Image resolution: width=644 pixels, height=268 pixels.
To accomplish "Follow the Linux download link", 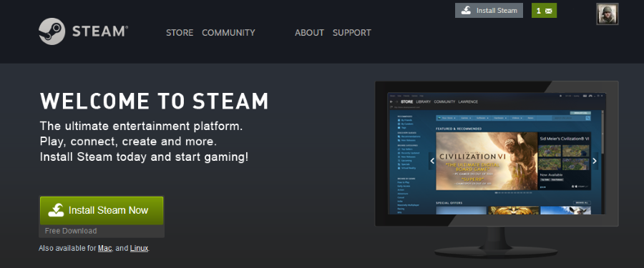I will [139, 248].
